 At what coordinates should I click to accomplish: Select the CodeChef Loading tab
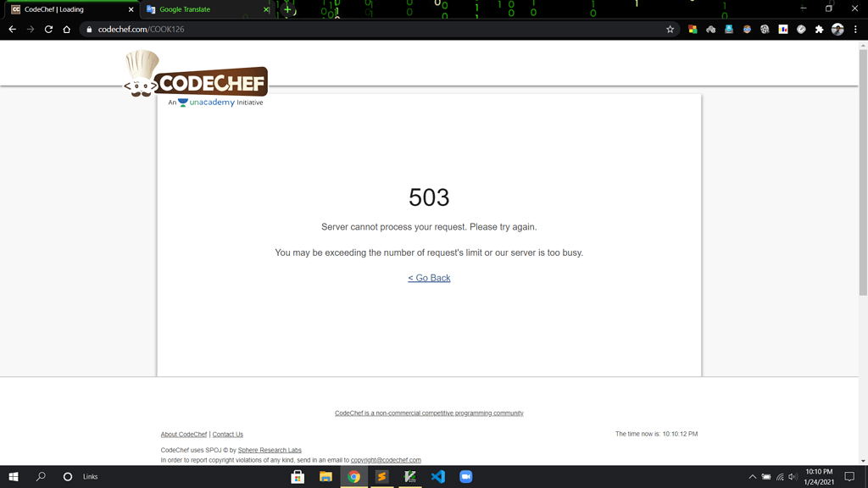[68, 9]
